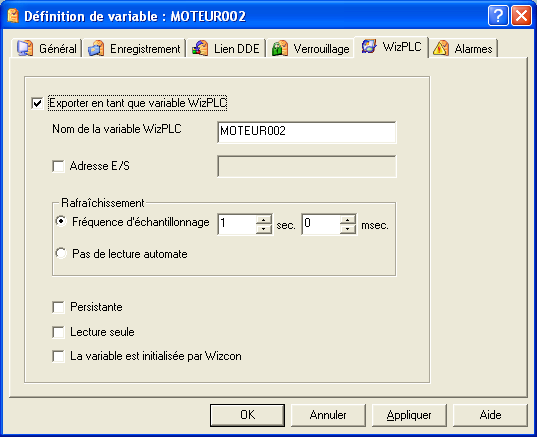Click in the Nom de la variable WizPLC field
Viewport: 537px width, 437px height.
click(x=307, y=132)
